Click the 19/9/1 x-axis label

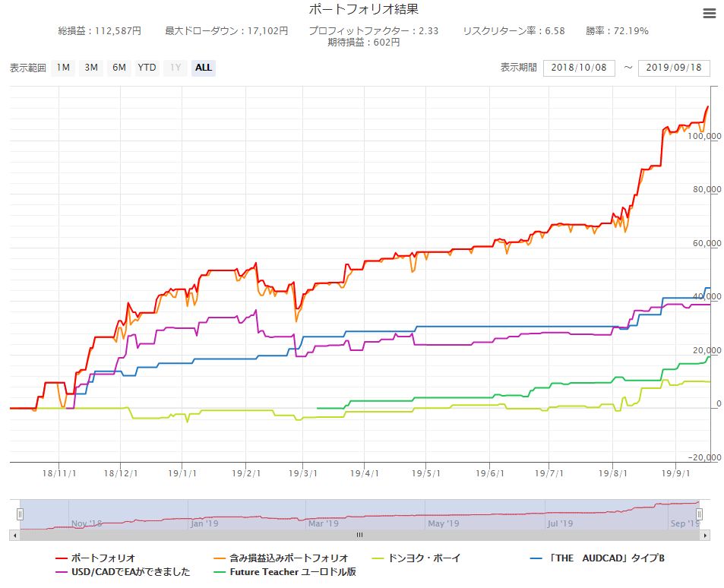pyautogui.click(x=675, y=473)
